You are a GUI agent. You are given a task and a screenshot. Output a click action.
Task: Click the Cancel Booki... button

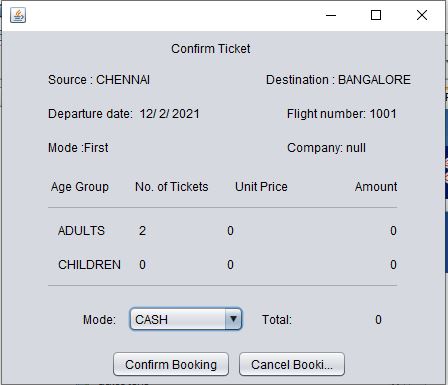click(292, 364)
